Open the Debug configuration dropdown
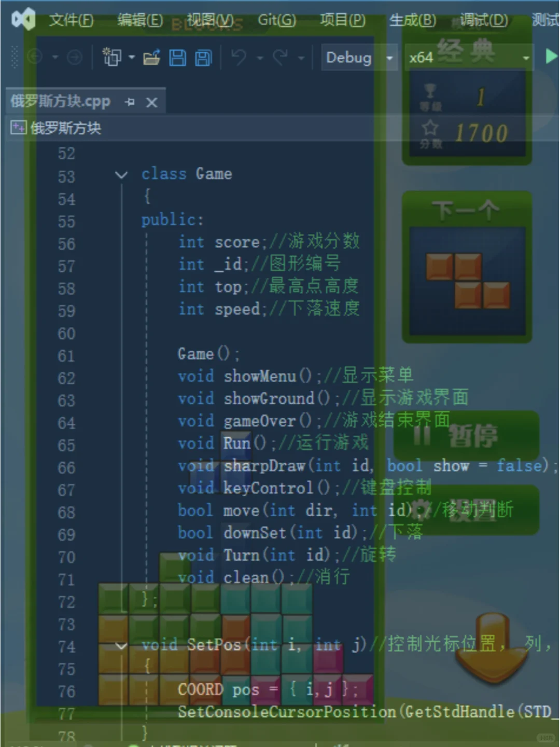Image resolution: width=560 pixels, height=747 pixels. point(359,57)
